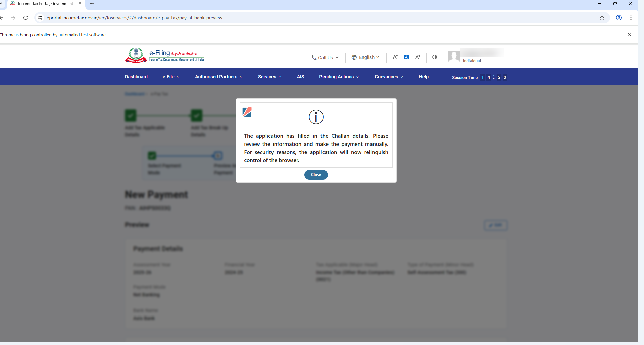Open the Dashboard menu item
This screenshot has height=345, width=644.
pos(136,77)
